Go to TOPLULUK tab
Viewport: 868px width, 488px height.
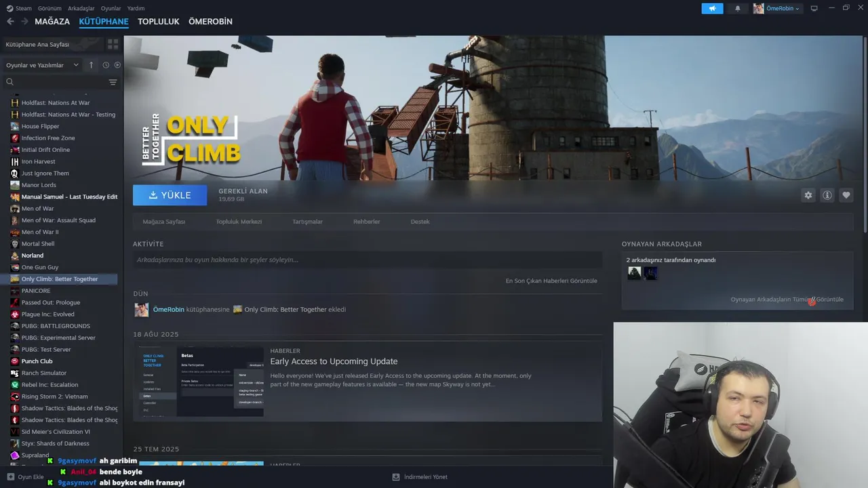tap(159, 22)
